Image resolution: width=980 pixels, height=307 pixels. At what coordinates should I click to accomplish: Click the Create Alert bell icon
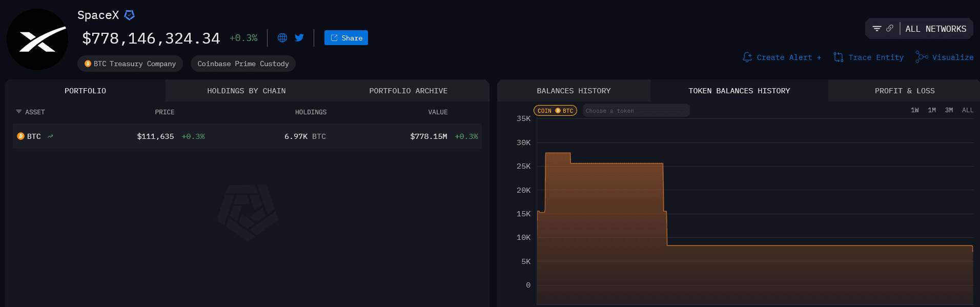(x=747, y=57)
